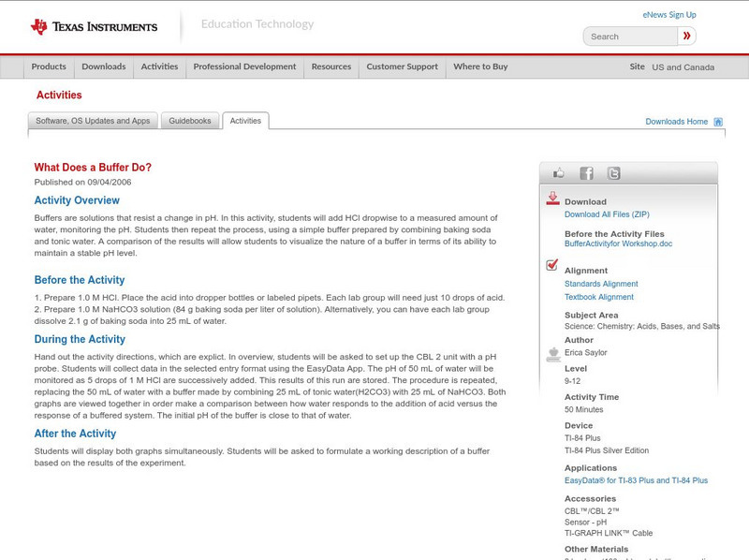Click the TI-GRAPH LINK Cable accessory text
Image resolution: width=749 pixels, height=560 pixels.
click(609, 533)
